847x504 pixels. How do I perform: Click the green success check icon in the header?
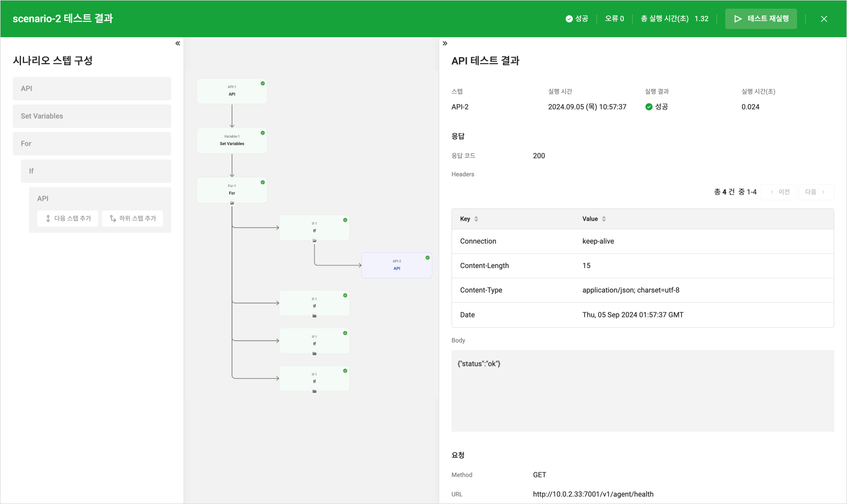(x=569, y=19)
